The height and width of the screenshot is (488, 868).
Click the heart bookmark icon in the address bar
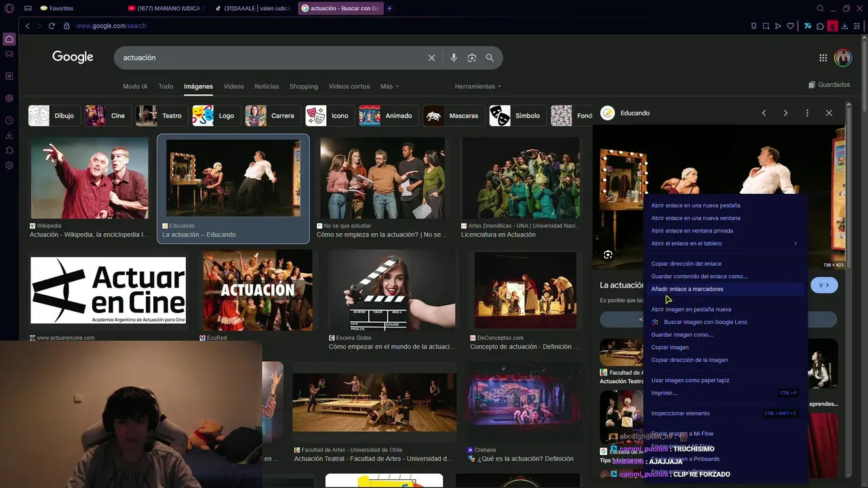click(790, 26)
